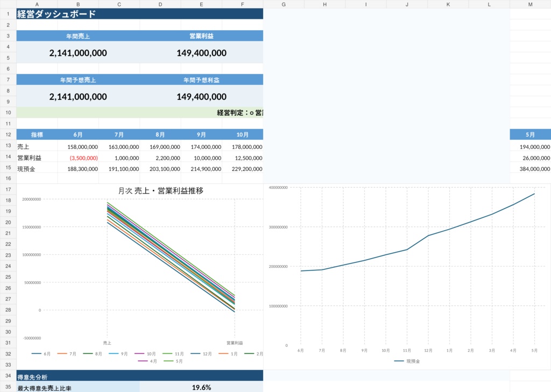Select column M header
This screenshot has height=392, width=551.
530,4
